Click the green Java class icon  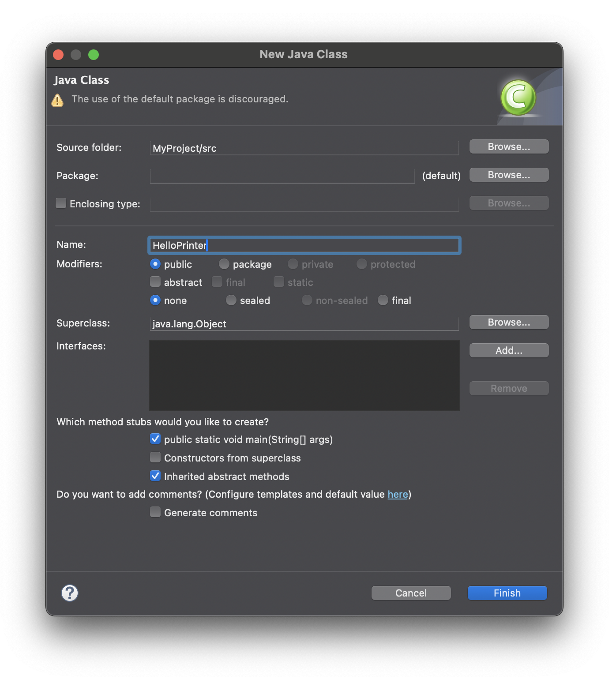point(518,97)
